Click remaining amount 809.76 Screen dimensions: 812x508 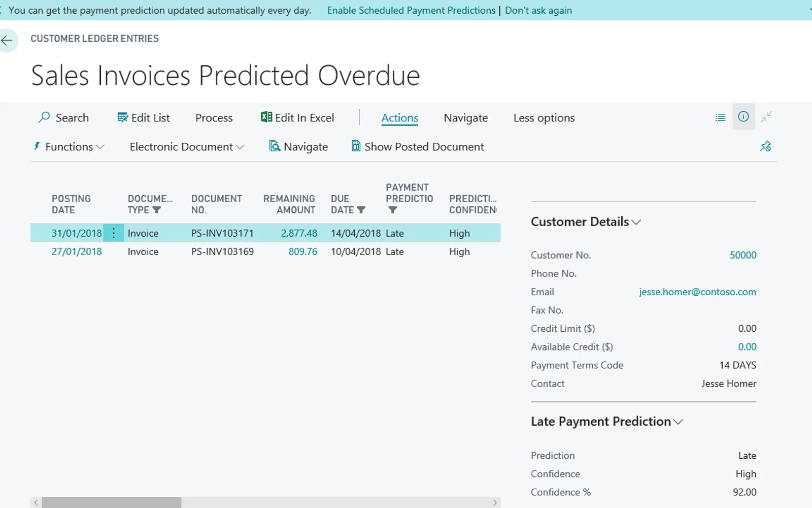click(x=303, y=251)
